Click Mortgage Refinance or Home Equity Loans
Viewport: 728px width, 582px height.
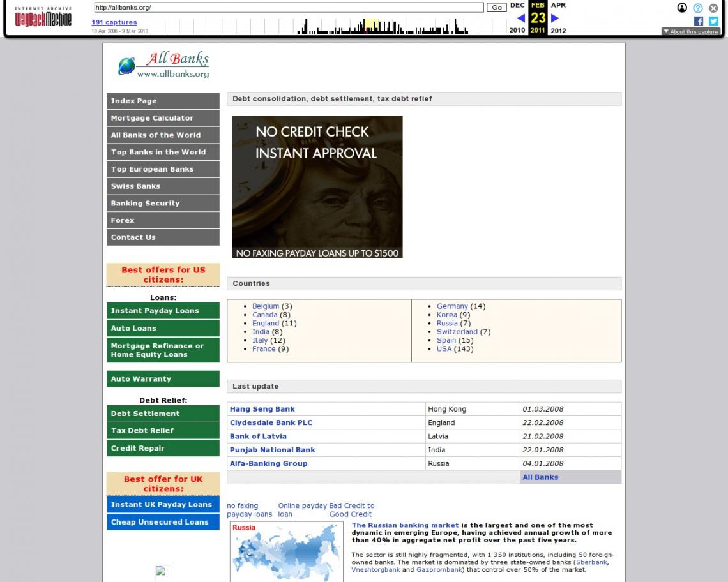(163, 350)
